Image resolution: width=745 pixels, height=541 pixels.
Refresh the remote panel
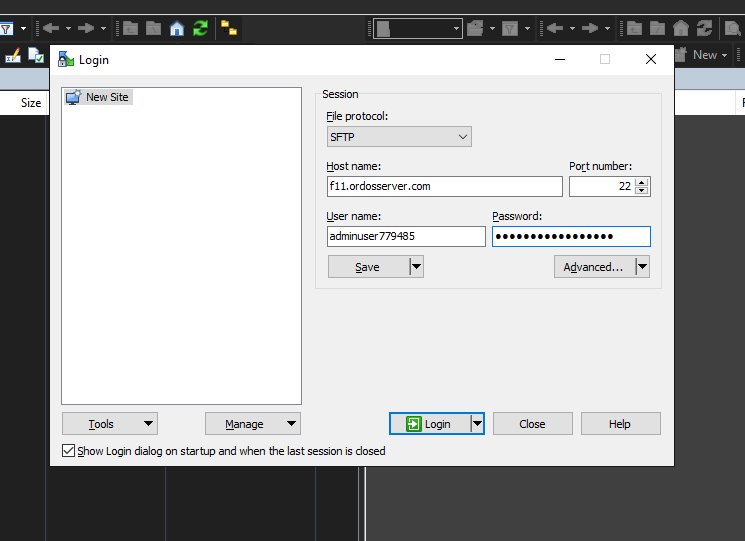tap(704, 28)
